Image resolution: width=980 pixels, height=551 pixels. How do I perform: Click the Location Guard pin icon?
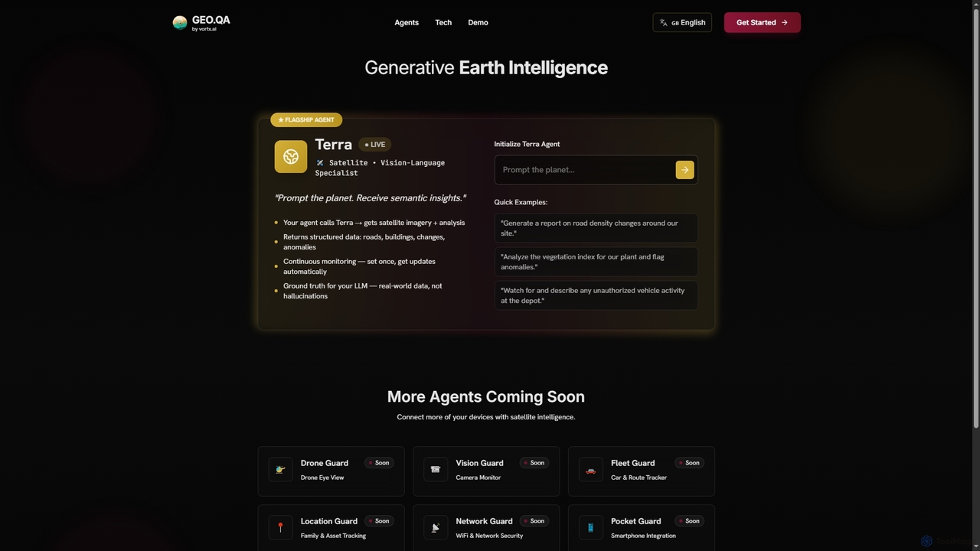[281, 527]
